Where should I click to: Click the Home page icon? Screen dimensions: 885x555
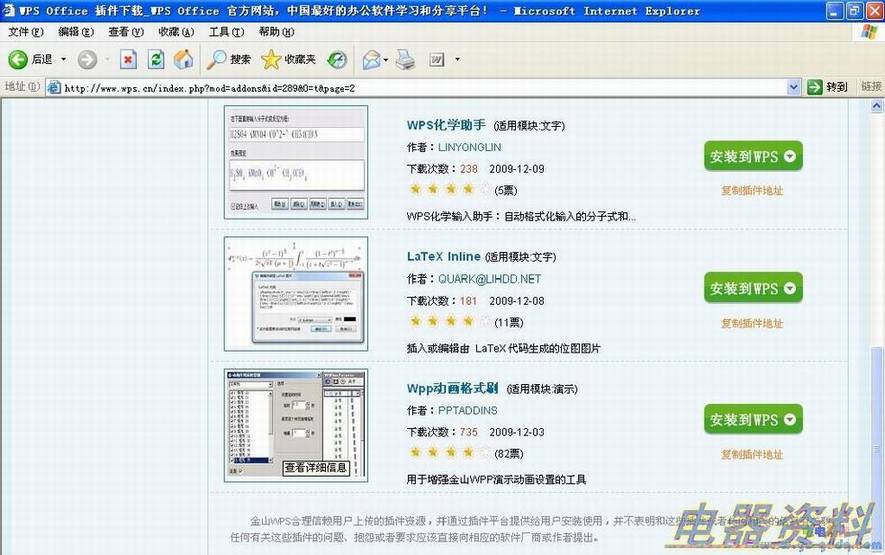(183, 60)
